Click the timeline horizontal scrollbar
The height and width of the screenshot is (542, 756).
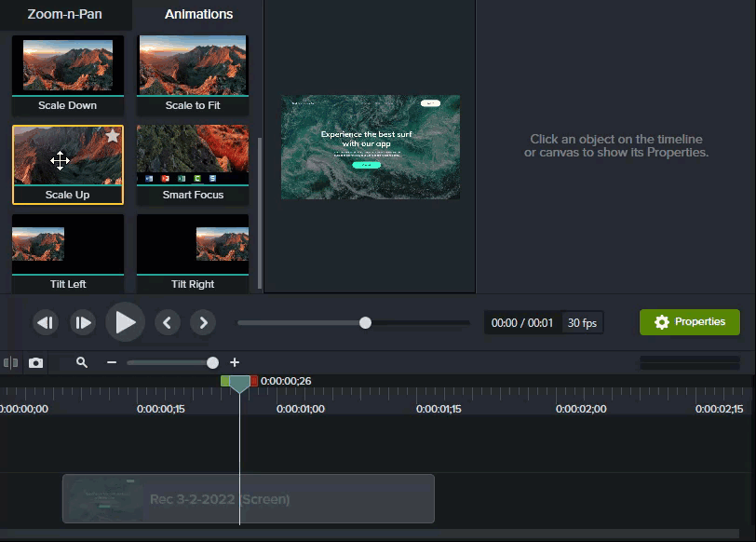click(370, 534)
